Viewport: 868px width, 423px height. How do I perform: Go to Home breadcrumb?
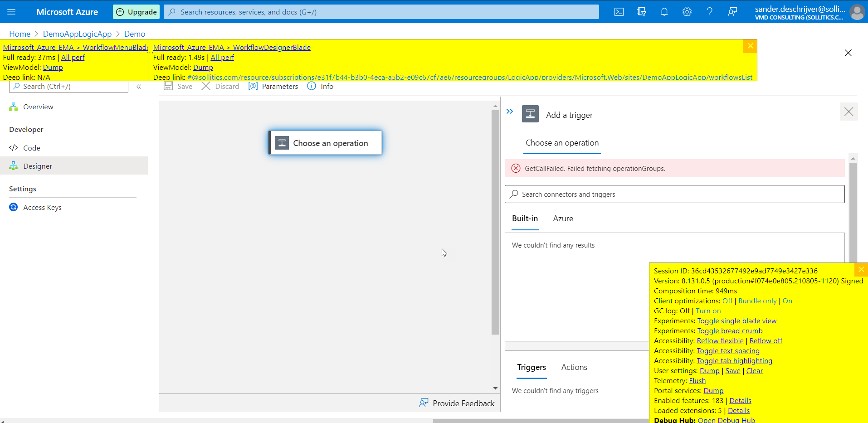point(20,34)
